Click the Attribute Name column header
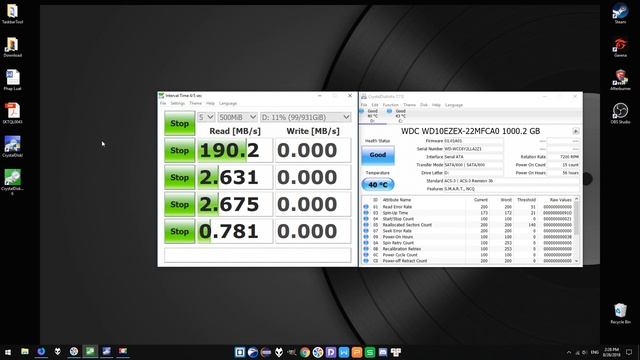Screen dimensions: 640x360 pos(397,200)
